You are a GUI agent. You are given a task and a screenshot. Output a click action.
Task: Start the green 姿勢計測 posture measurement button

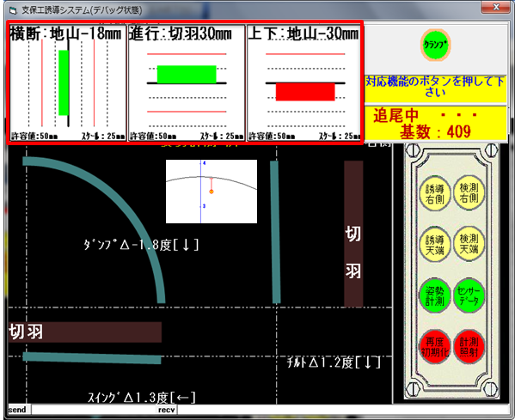(434, 296)
